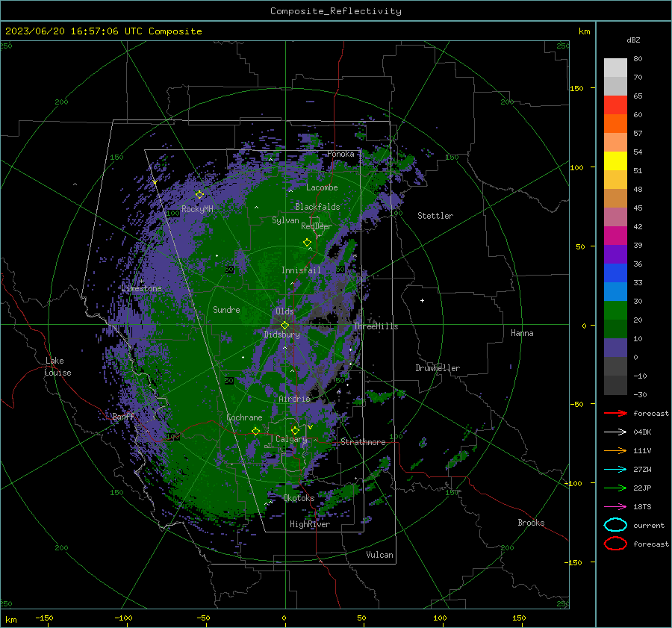Click the red forecast ellipse icon
The height and width of the screenshot is (628, 672).
[615, 544]
